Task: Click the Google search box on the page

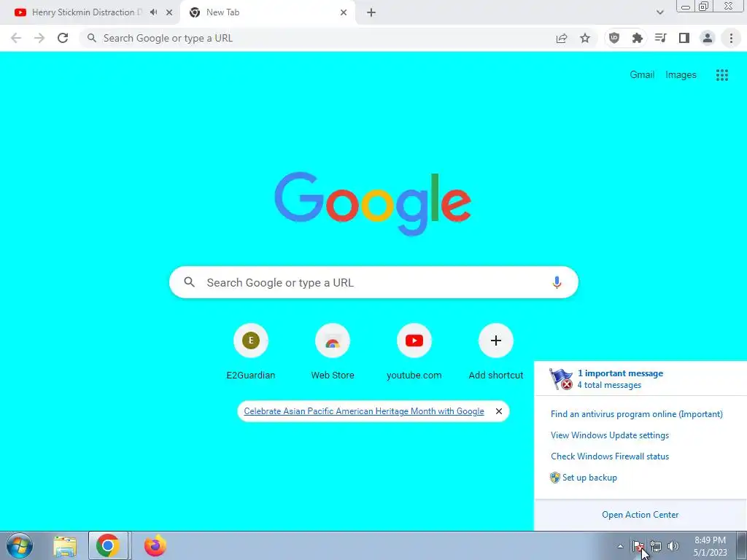Action: click(x=373, y=282)
